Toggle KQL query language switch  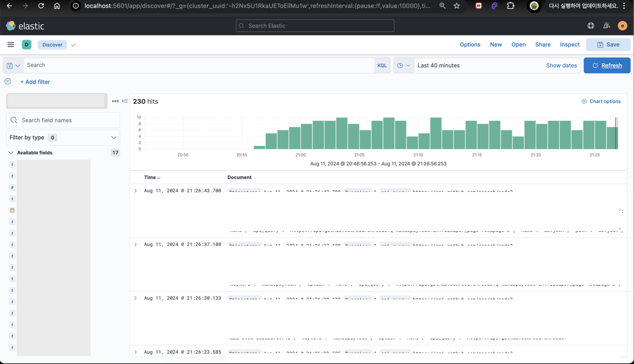[382, 65]
